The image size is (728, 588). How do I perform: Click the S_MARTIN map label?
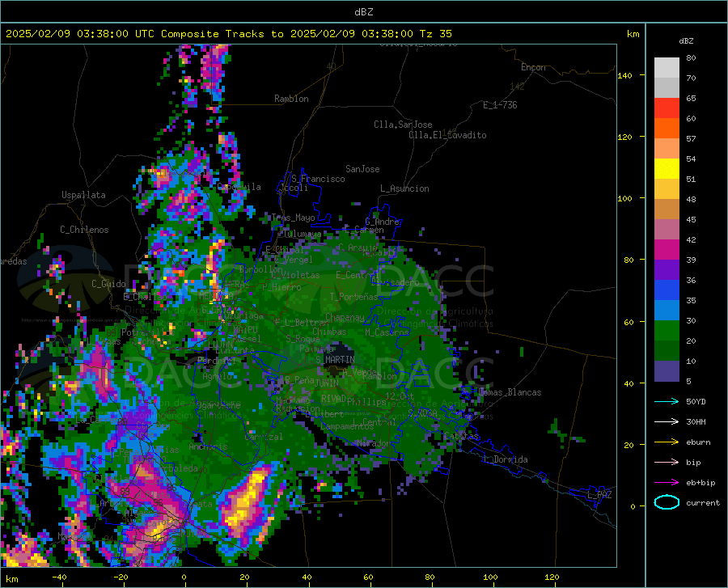pyautogui.click(x=335, y=360)
